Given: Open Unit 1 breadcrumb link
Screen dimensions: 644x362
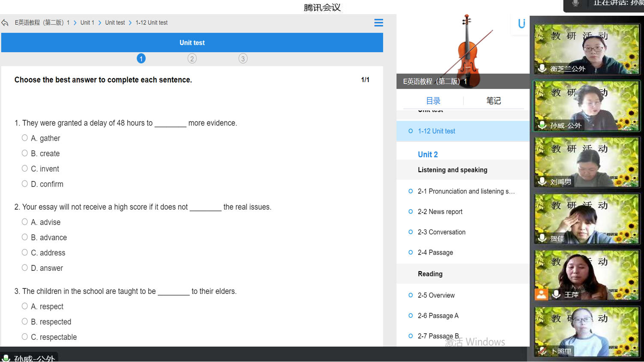Looking at the screenshot, I should 87,23.
